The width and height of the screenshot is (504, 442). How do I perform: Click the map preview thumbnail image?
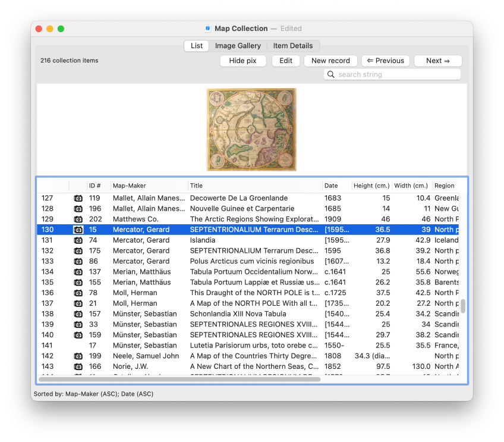(251, 129)
